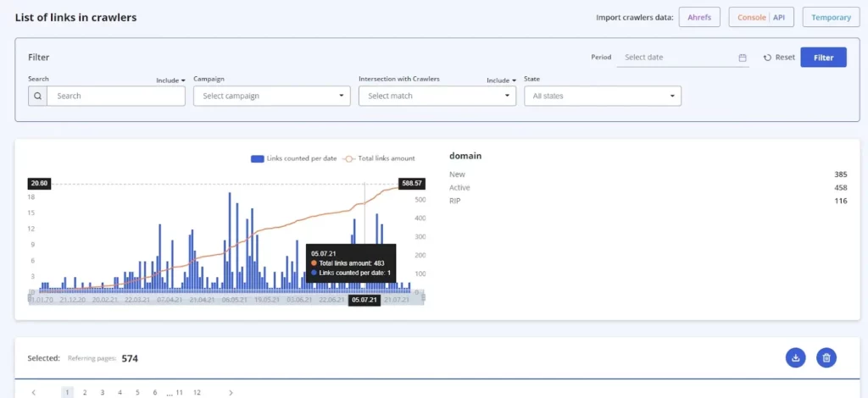Screen dimensions: 868x398
Task: Toggle the Total links amount legend
Action: (379, 158)
